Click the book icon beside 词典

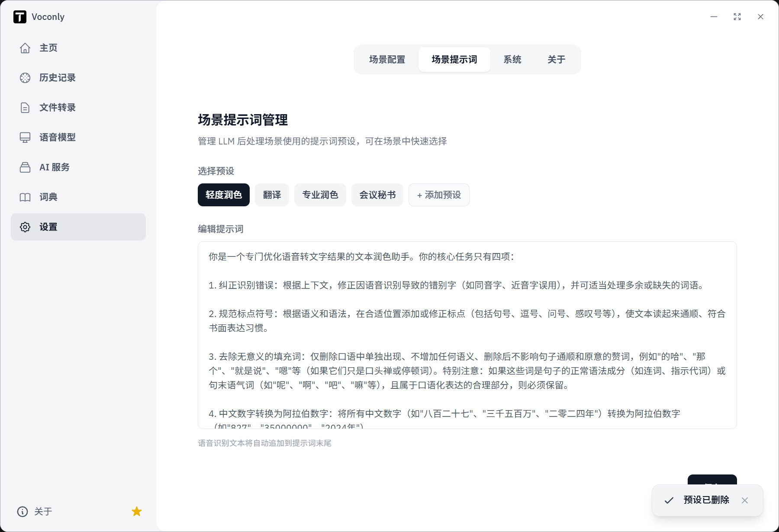pos(25,197)
